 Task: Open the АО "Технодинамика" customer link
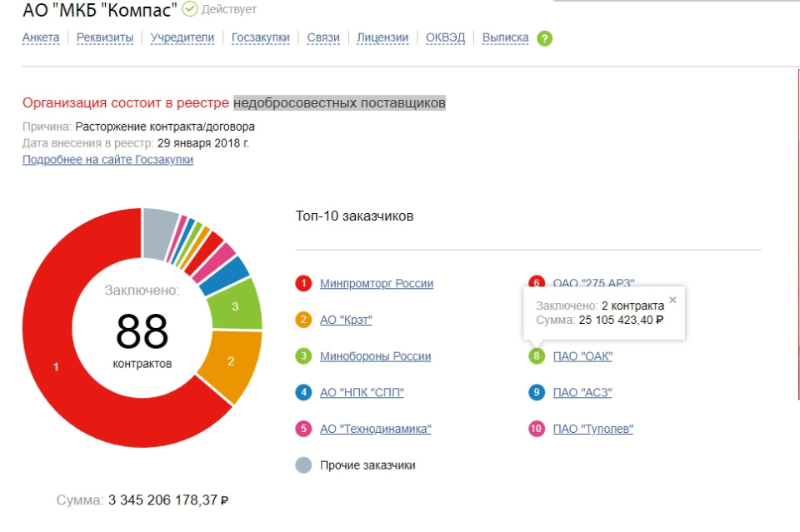point(376,429)
